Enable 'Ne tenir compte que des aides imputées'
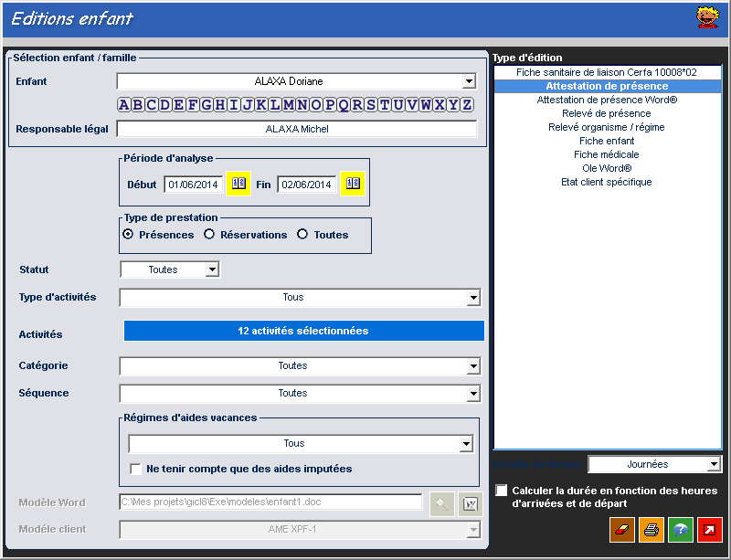731x560 pixels. [x=136, y=469]
